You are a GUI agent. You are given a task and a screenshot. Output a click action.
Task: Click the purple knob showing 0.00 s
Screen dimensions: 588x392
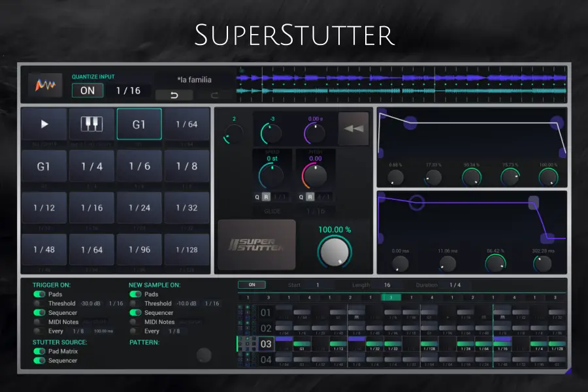(314, 133)
